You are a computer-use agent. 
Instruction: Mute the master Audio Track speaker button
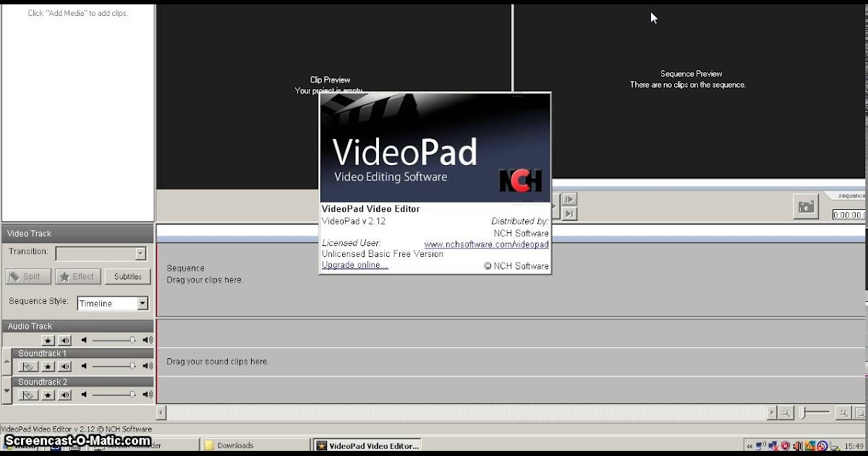(65, 340)
